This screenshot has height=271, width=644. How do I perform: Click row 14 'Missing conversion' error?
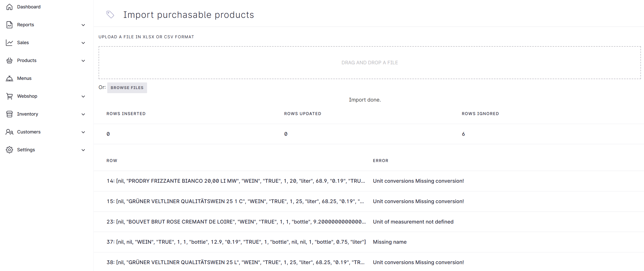click(x=418, y=181)
